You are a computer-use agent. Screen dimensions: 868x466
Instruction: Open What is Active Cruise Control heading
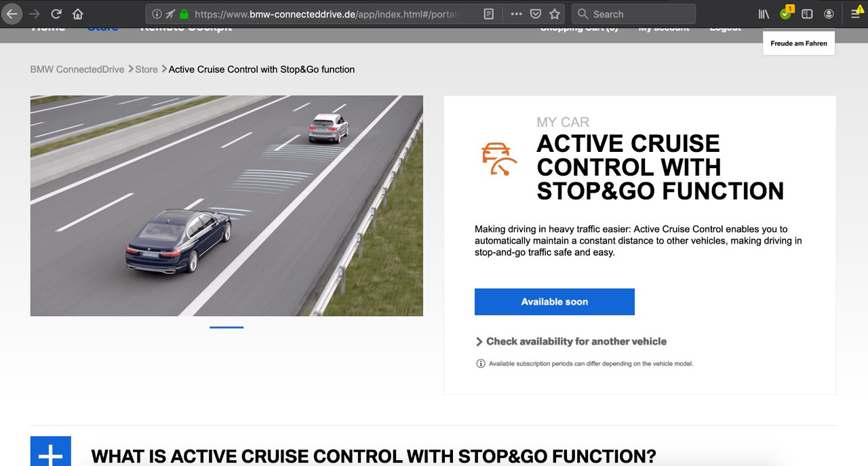(x=374, y=457)
